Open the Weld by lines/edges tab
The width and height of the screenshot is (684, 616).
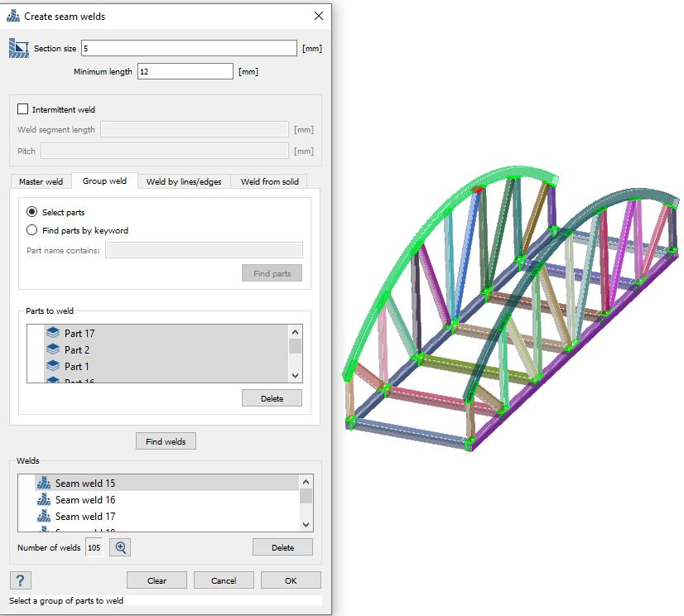click(184, 181)
